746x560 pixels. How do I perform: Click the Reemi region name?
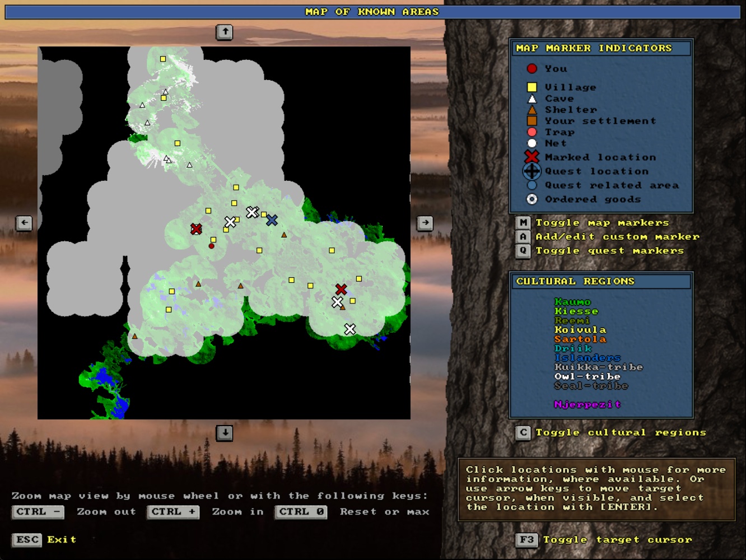coord(572,320)
